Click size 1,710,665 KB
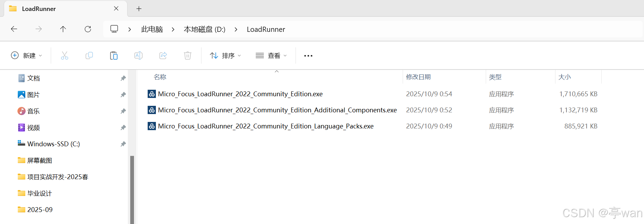644x224 pixels. [578, 94]
